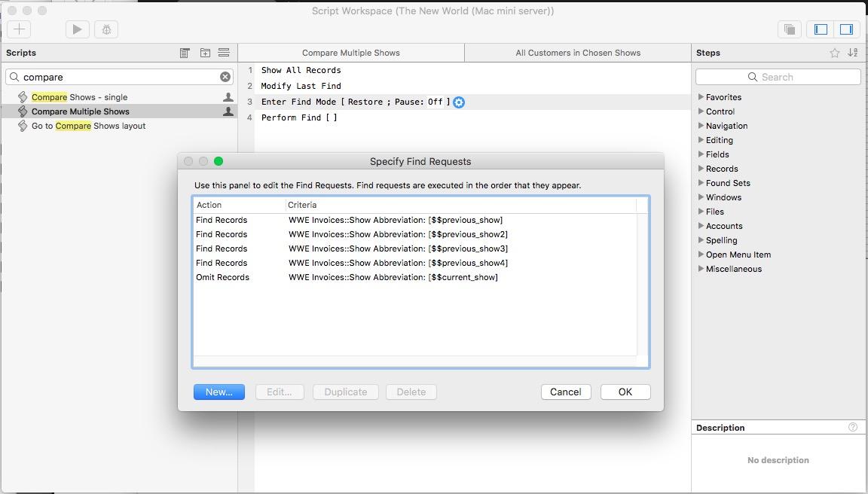The image size is (868, 494).
Task: Expand the Records steps category
Action: (701, 169)
